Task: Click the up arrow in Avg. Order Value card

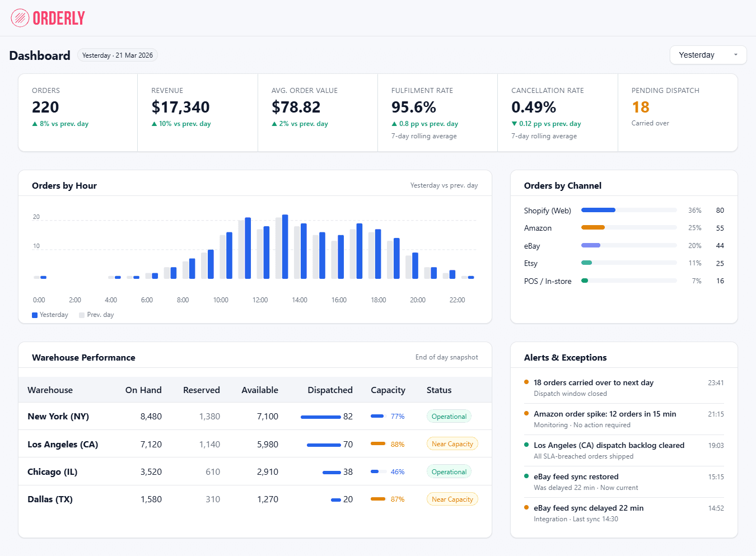Action: pyautogui.click(x=274, y=124)
